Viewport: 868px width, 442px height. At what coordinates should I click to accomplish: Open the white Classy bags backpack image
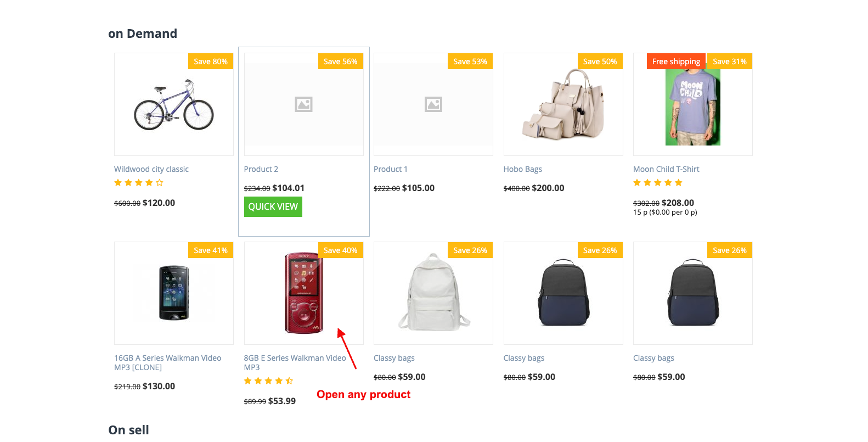(x=433, y=293)
